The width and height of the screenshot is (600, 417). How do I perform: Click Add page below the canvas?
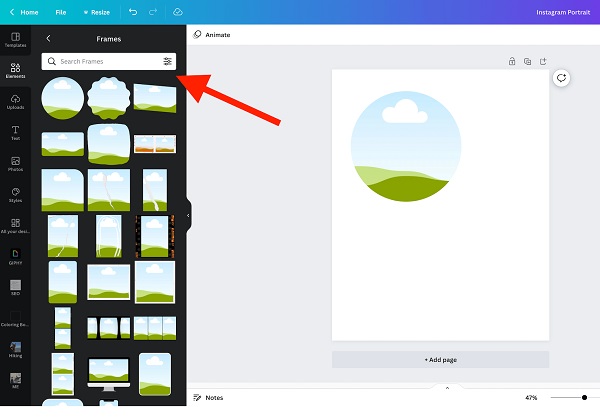(x=440, y=360)
